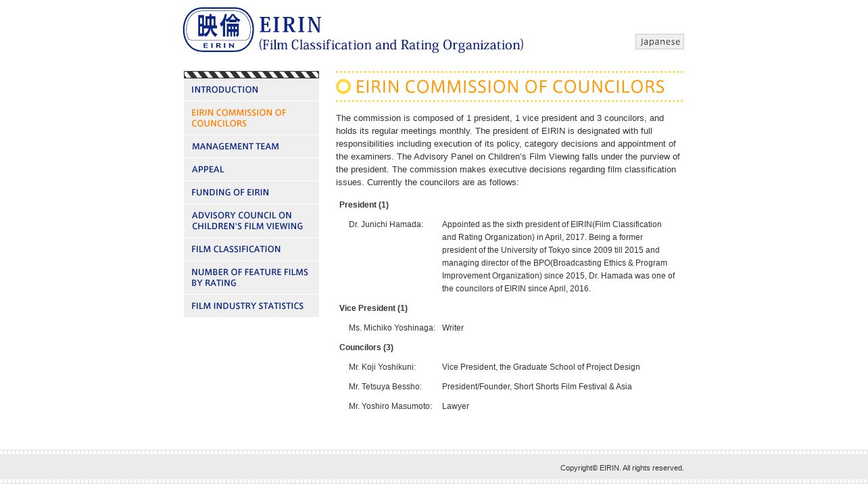Screen dimensions: 868x484
Task: Select the name Dr. Junichi Hamada
Action: tap(386, 224)
